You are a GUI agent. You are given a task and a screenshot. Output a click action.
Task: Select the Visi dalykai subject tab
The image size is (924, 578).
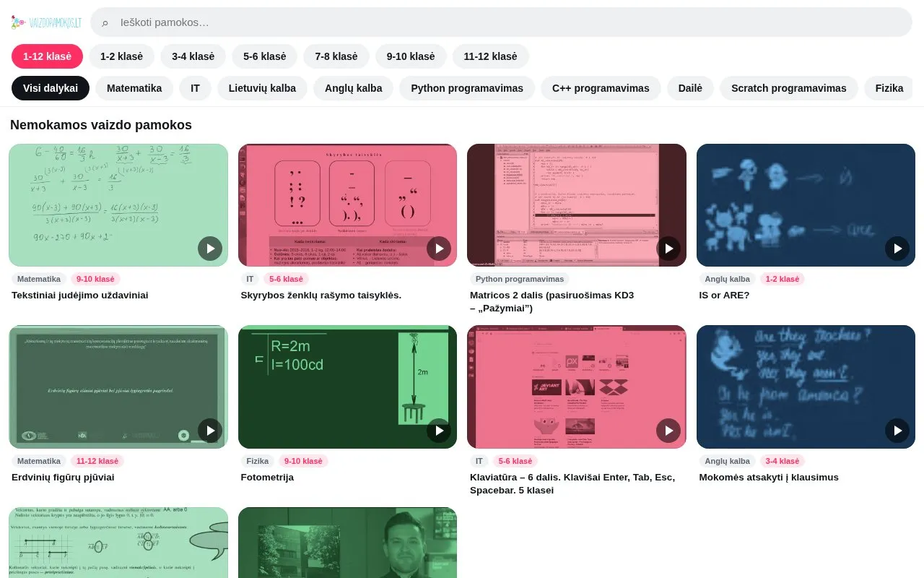pyautogui.click(x=51, y=88)
